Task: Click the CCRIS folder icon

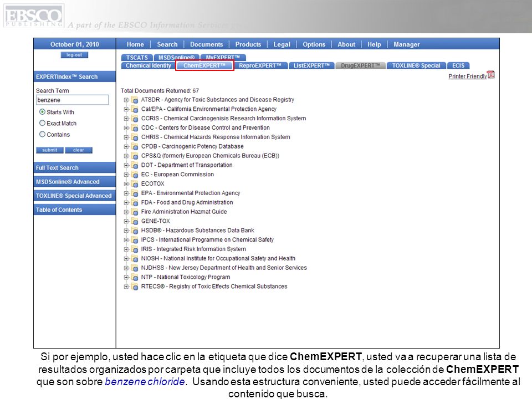Action: (135, 119)
